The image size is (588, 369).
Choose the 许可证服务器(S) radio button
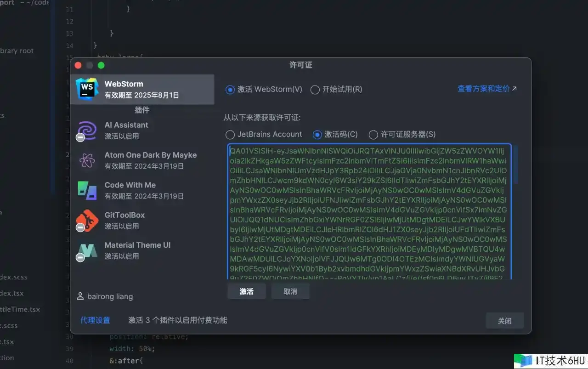373,135
